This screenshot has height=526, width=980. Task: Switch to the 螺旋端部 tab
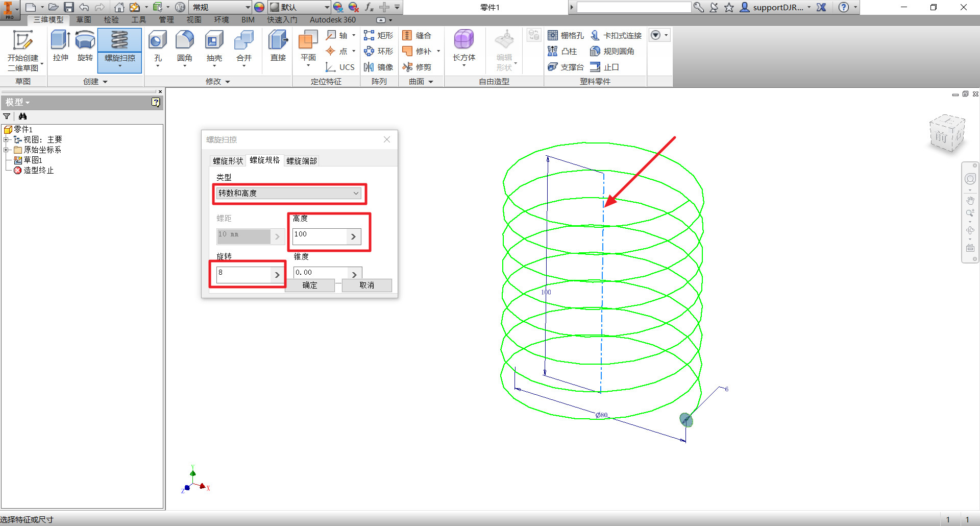pyautogui.click(x=302, y=161)
